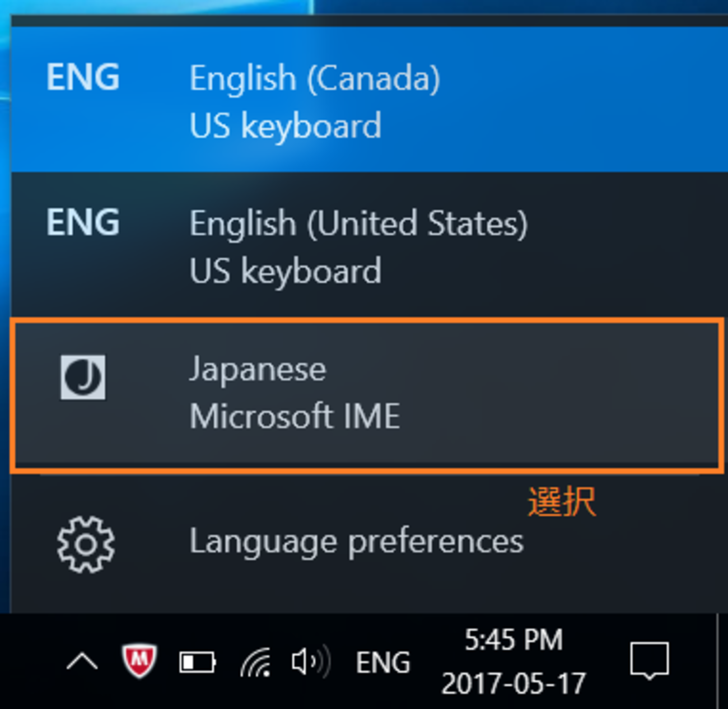Click Show desktop strip at taskbar edge
728x709 pixels.
pyautogui.click(x=722, y=661)
